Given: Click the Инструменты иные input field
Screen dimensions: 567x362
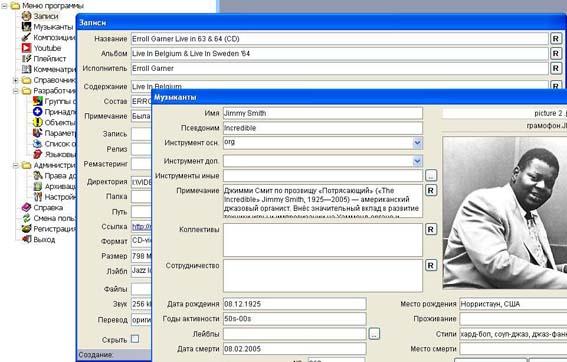Looking at the screenshot, I should pyautogui.click(x=323, y=175).
